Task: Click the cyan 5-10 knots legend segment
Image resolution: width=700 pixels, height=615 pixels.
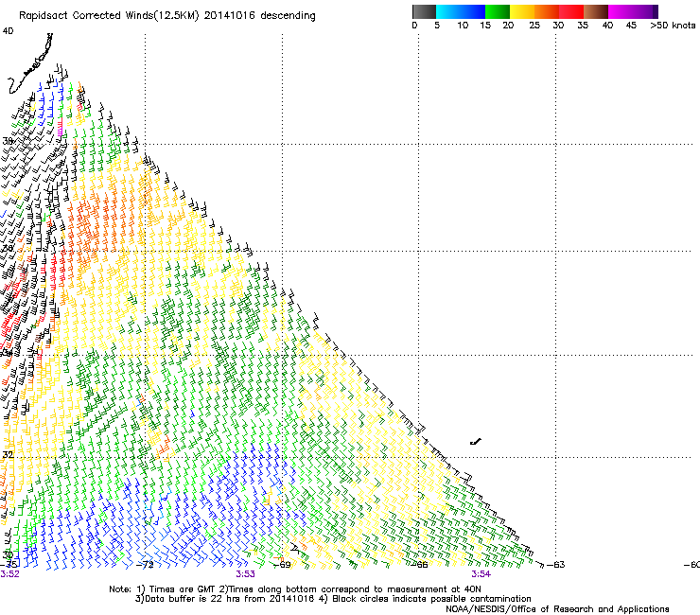Action: tap(448, 11)
